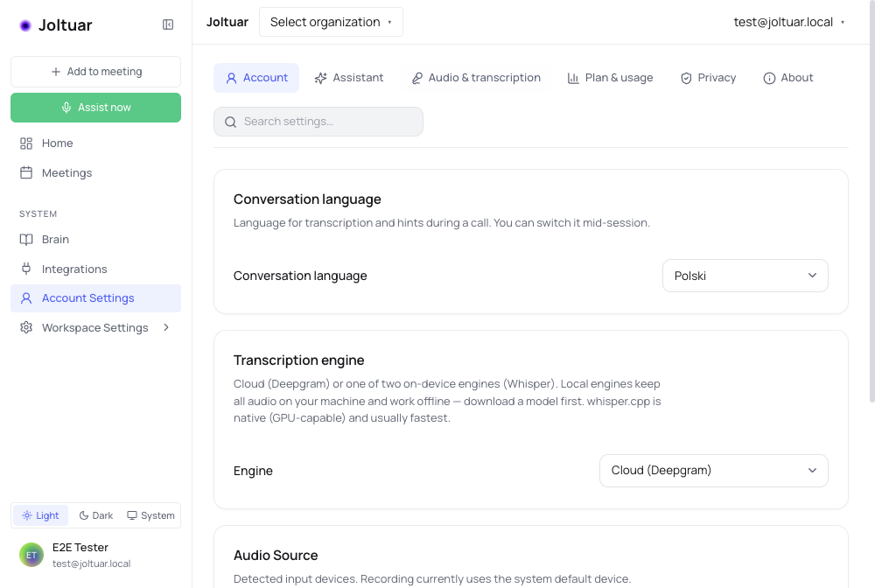Click the Integrations plug icon

(26, 269)
